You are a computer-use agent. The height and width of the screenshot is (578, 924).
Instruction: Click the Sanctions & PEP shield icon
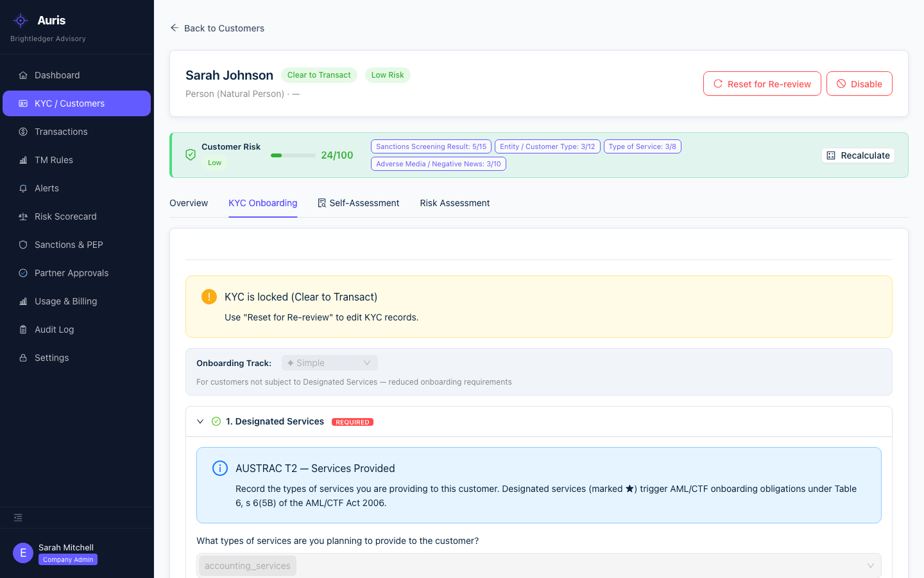point(23,245)
